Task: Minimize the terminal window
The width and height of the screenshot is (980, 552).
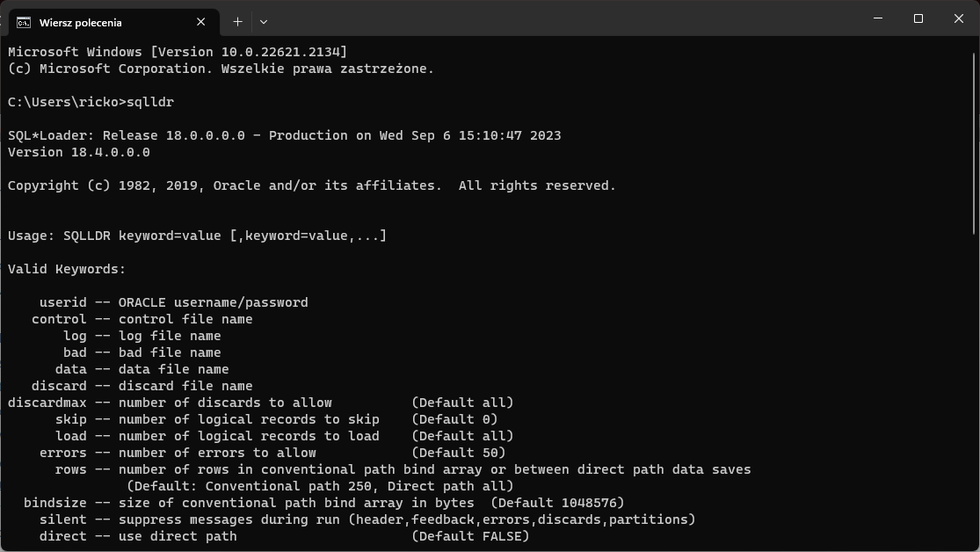Action: [878, 19]
